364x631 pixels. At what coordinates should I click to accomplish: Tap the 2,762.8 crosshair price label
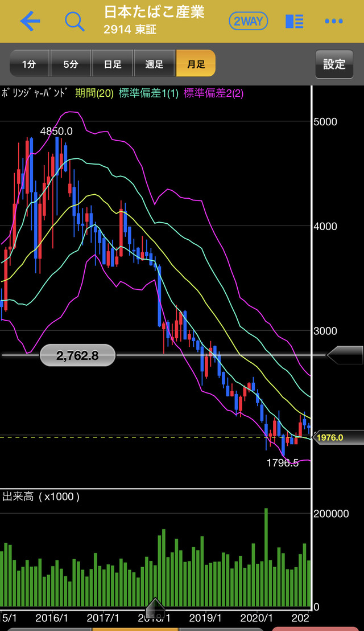pos(77,355)
